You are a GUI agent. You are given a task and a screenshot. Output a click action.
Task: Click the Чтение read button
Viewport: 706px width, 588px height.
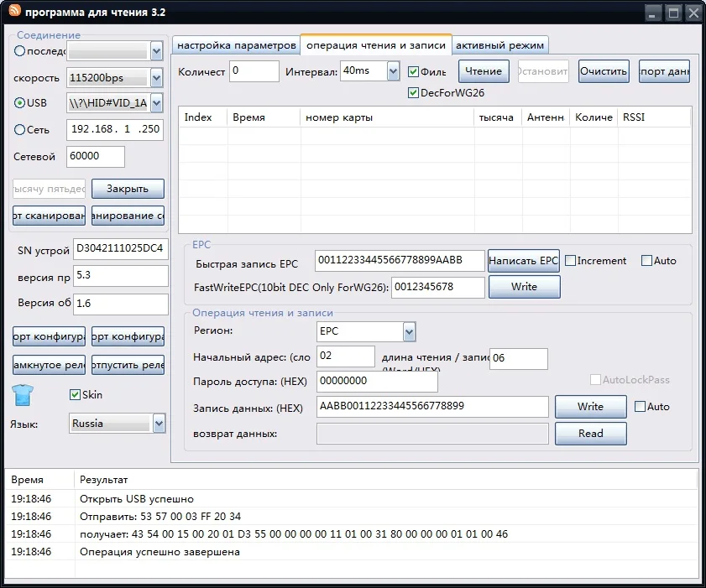click(484, 71)
